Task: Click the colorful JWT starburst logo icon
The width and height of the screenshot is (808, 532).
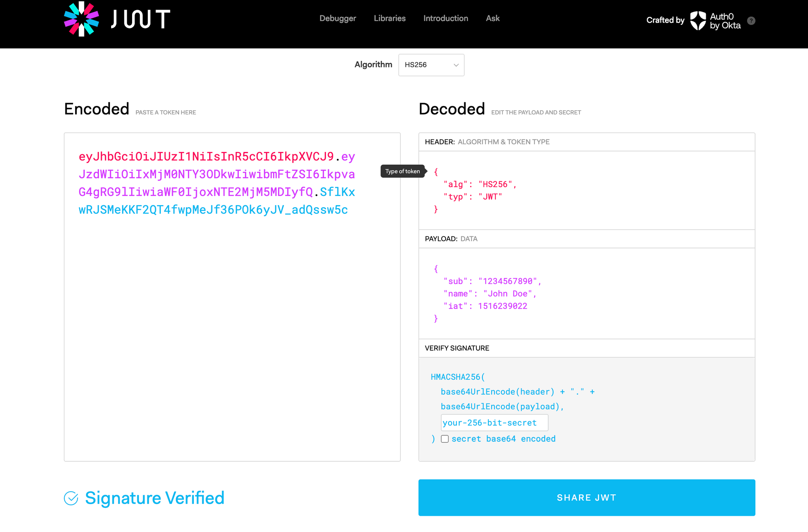Action: tap(82, 19)
